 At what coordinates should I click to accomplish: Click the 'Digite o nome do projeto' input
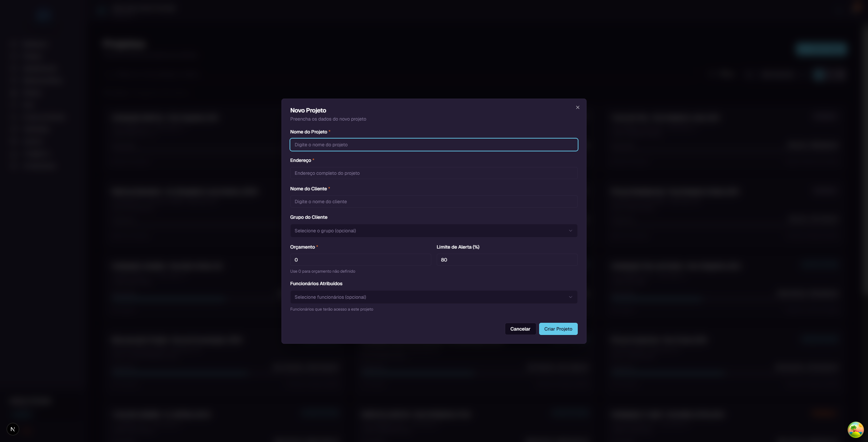click(x=434, y=145)
